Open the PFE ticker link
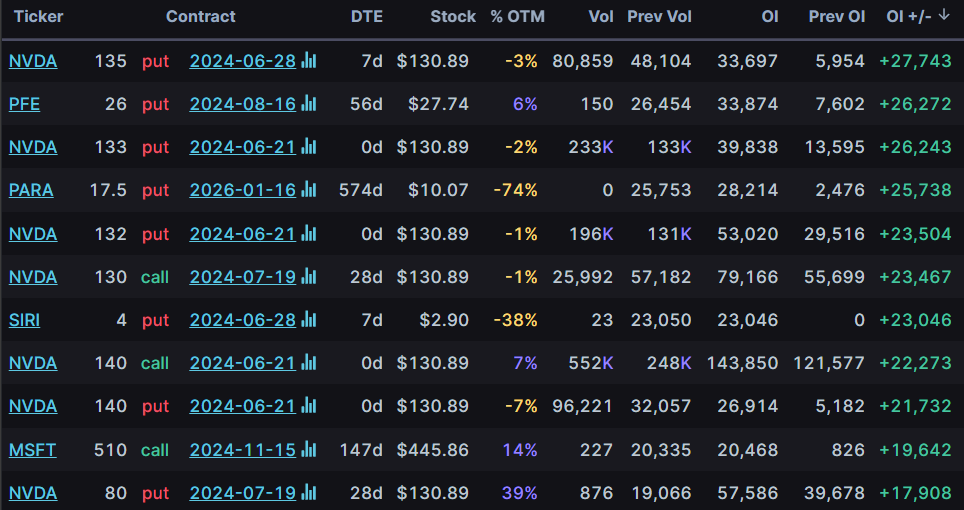This screenshot has width=964, height=510. pyautogui.click(x=25, y=104)
